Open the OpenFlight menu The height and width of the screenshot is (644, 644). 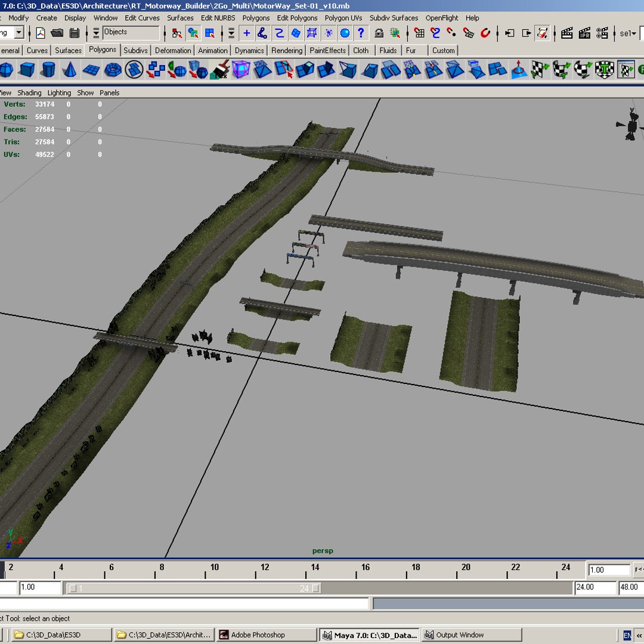coord(441,18)
